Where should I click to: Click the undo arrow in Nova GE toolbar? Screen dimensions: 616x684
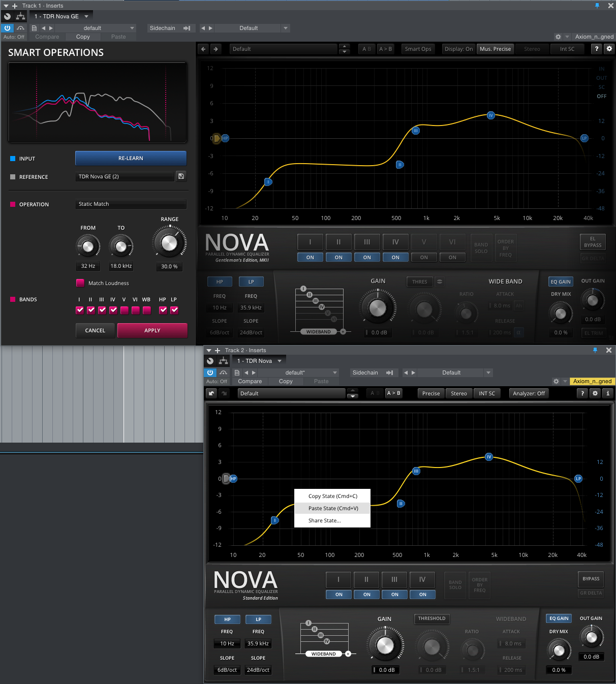point(203,49)
